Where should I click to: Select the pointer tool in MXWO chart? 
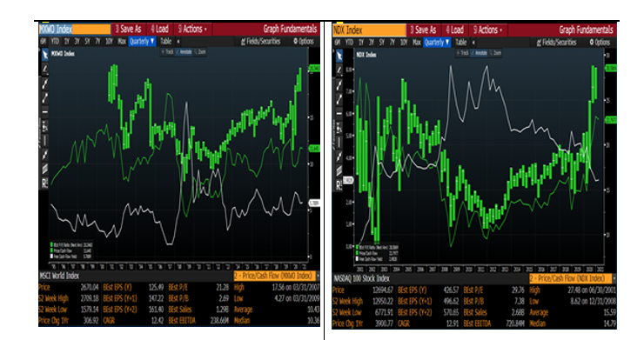44,55
